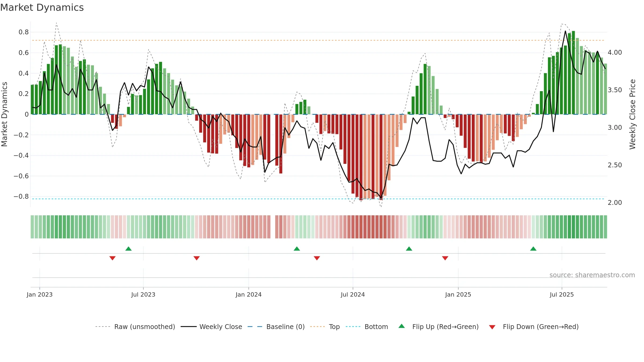Image resolution: width=644 pixels, height=362 pixels.
Task: Click the 3.50 price axis tick label
Action: click(615, 90)
